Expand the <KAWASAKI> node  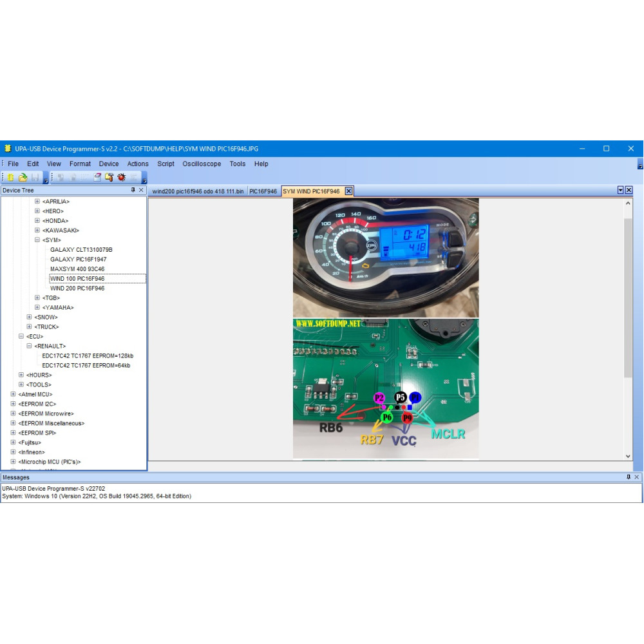click(37, 231)
